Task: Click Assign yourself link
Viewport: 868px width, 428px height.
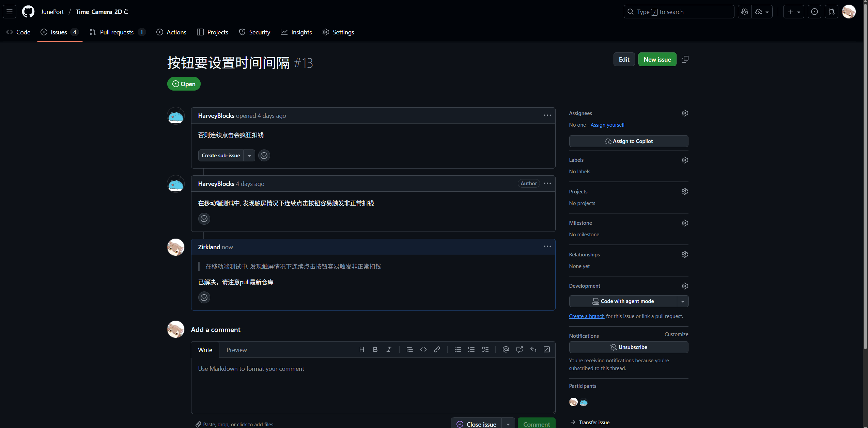Action: (607, 125)
